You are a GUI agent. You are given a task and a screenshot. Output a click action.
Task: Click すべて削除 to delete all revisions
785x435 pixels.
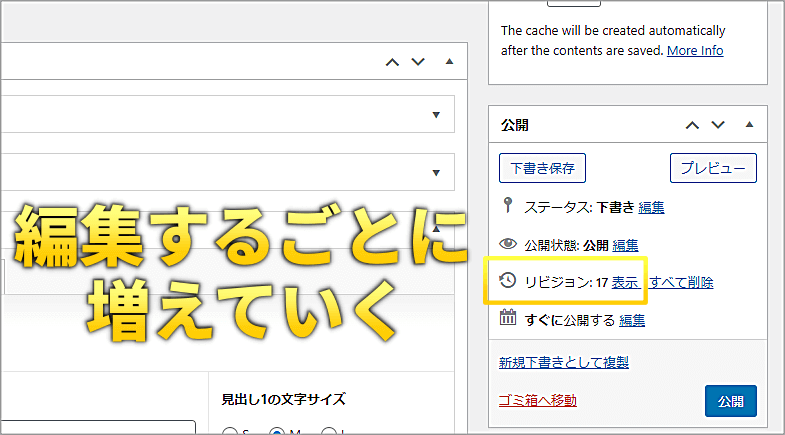pyautogui.click(x=681, y=282)
